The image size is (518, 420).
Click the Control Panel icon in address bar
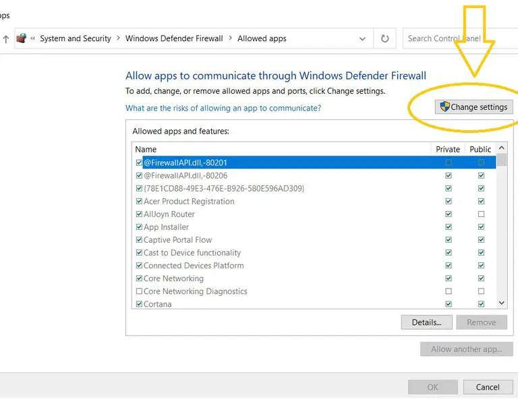22,38
